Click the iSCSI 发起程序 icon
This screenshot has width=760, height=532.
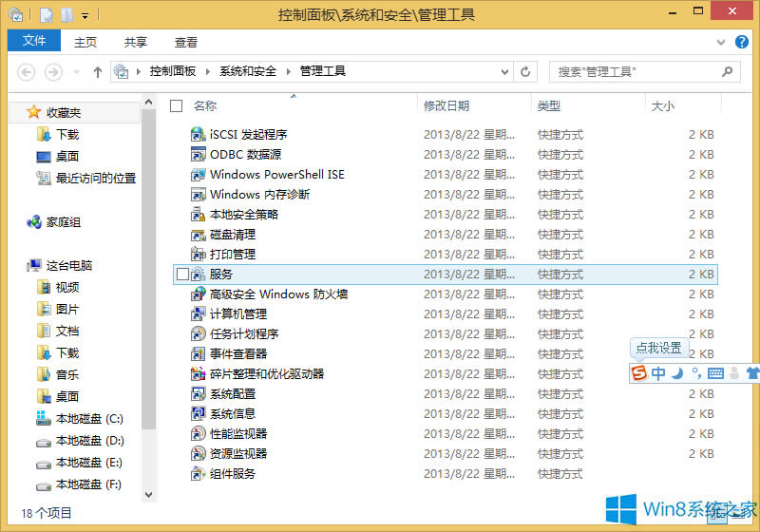pos(199,135)
